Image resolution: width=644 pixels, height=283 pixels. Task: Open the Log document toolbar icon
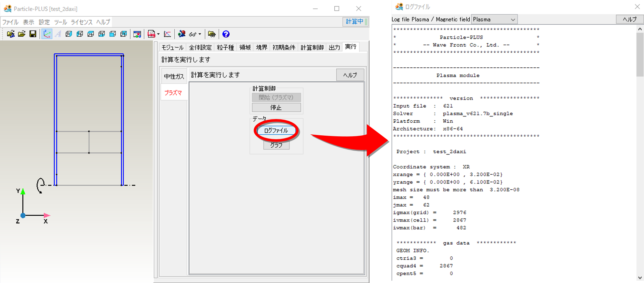click(151, 34)
